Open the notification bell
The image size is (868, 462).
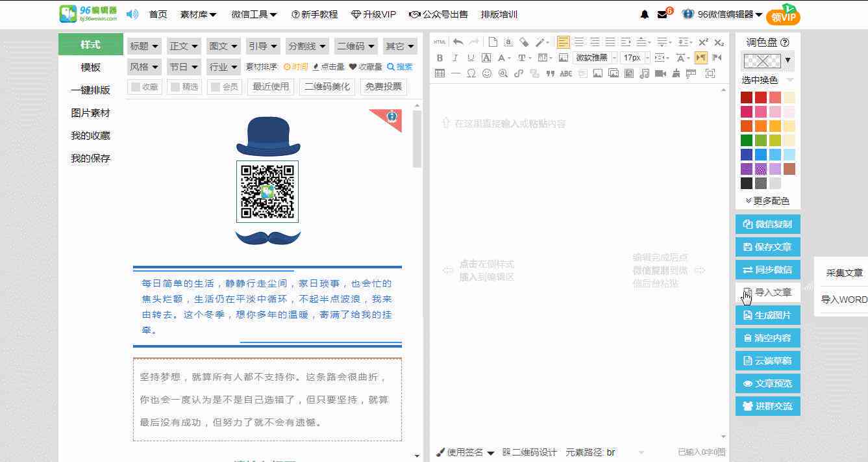coord(645,14)
